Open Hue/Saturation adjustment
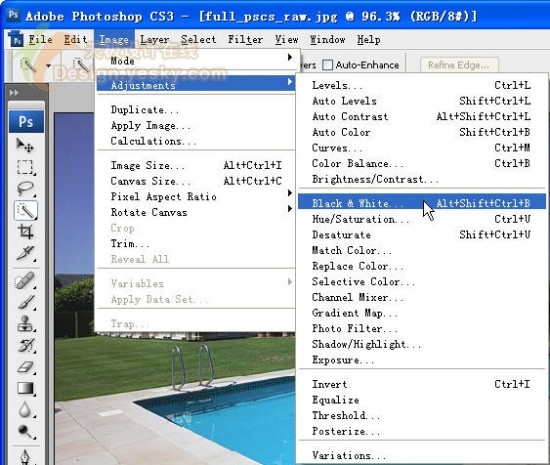This screenshot has height=465, width=550. tap(421, 219)
